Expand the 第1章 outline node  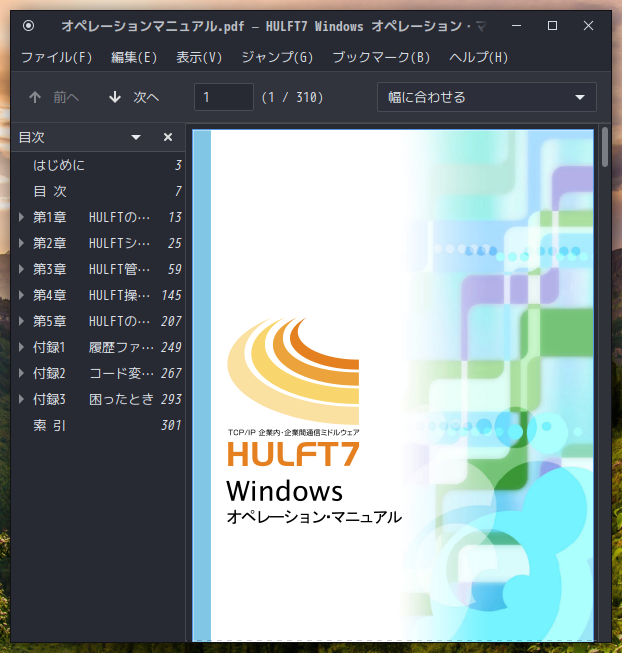(x=21, y=217)
